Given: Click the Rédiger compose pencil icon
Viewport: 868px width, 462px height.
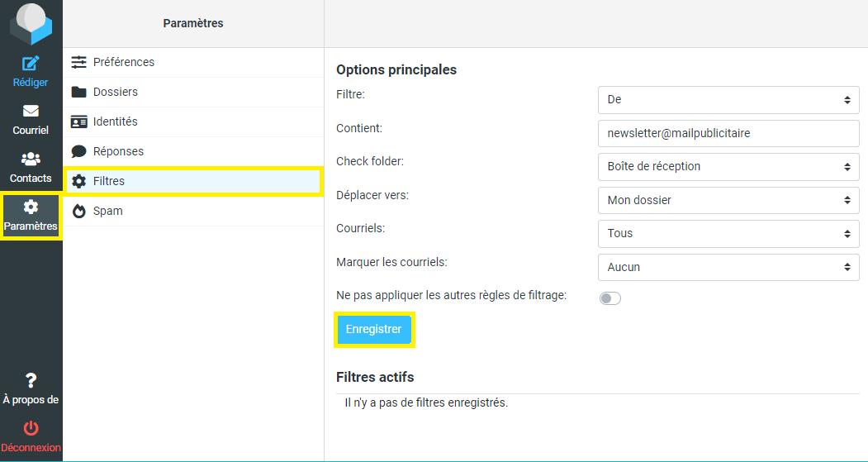Looking at the screenshot, I should [31, 63].
